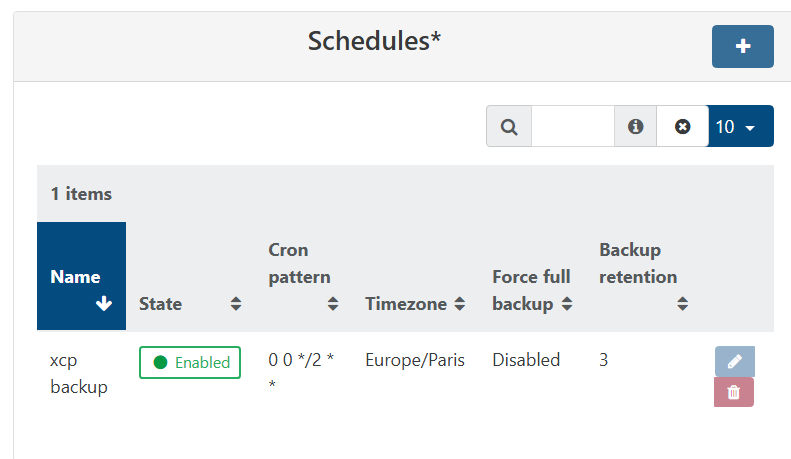Viewport: 791px width, 459px height.
Task: Delete the xcp backup schedule
Action: click(x=734, y=392)
